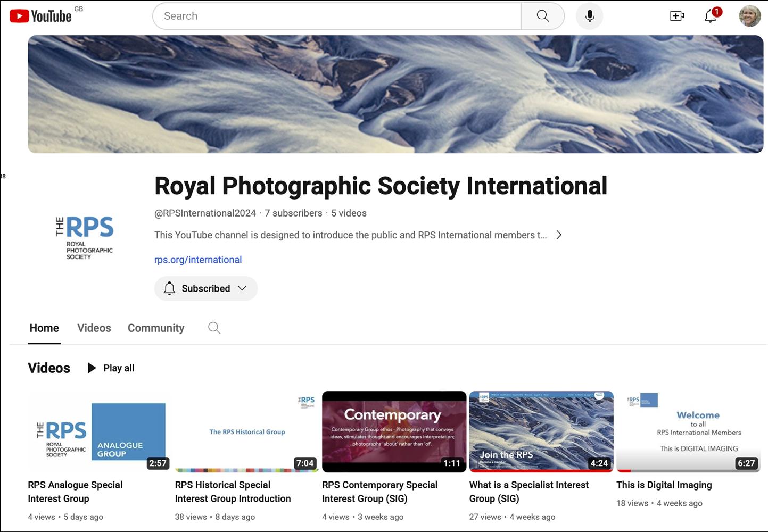The height and width of the screenshot is (532, 768).
Task: Open the RPS Analogue Group video thumbnail
Action: click(x=99, y=431)
